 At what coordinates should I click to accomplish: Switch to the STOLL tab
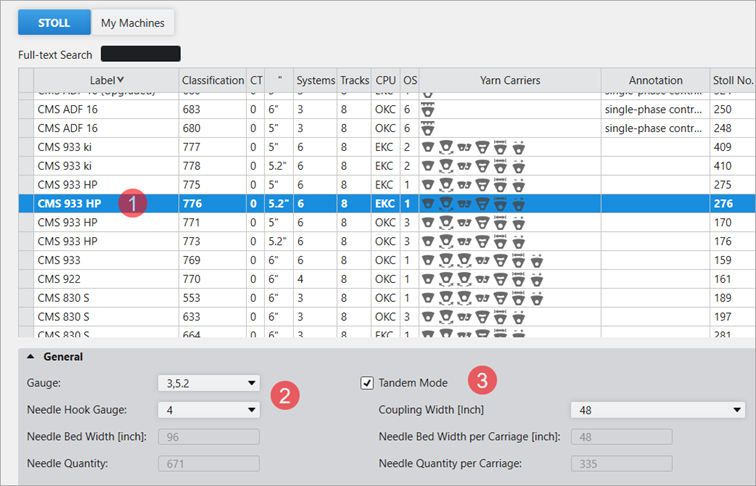pyautogui.click(x=53, y=21)
